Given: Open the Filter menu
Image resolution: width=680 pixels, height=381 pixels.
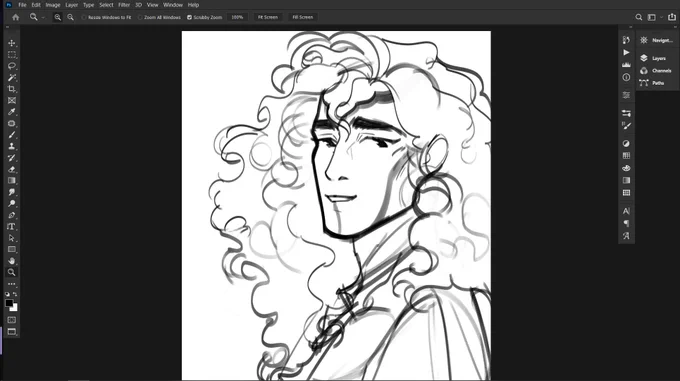Looking at the screenshot, I should [124, 5].
